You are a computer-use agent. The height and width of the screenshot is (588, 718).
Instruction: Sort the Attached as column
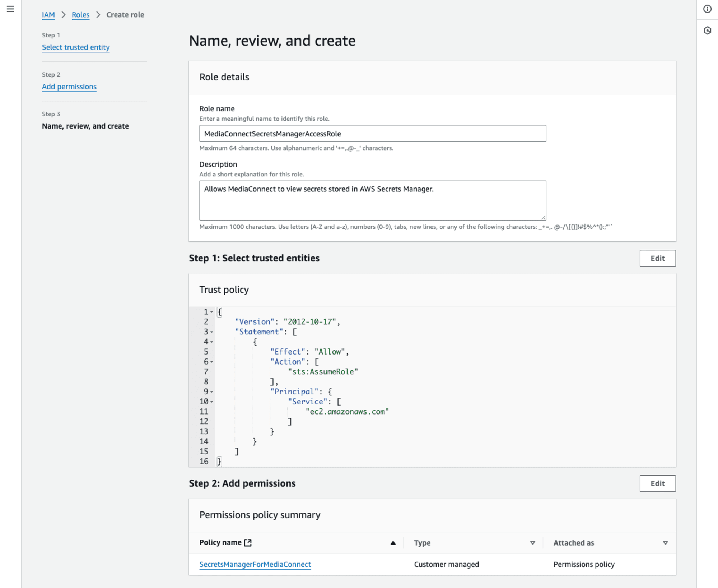click(x=665, y=543)
